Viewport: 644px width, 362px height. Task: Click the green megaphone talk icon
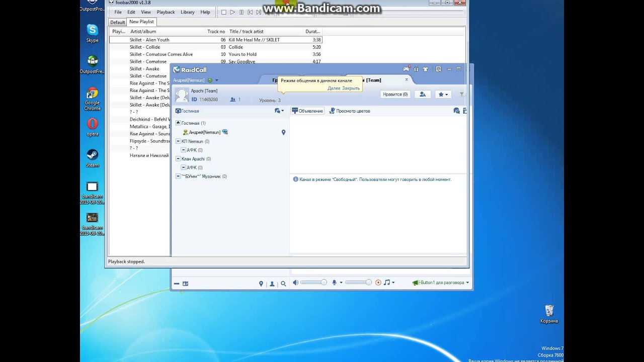coord(416,283)
